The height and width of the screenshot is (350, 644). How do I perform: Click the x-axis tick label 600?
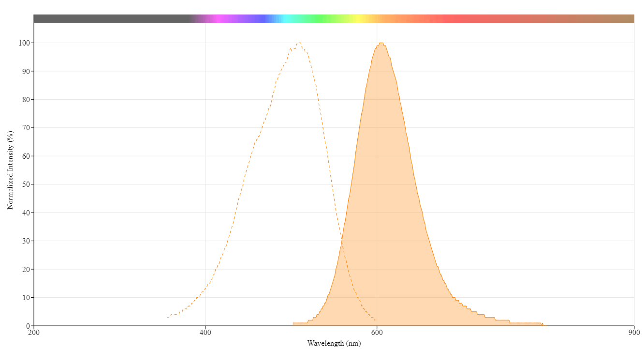(377, 333)
